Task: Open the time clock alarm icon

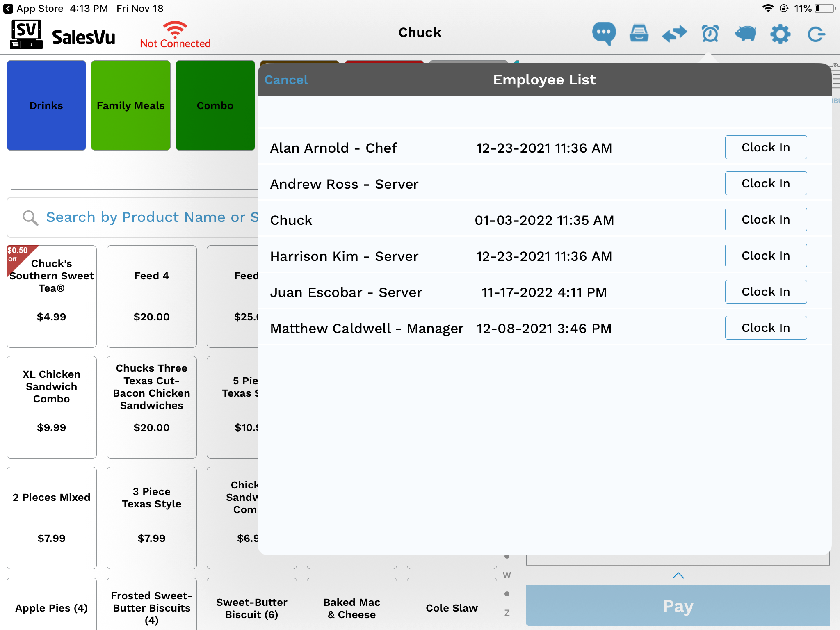Action: [x=710, y=34]
